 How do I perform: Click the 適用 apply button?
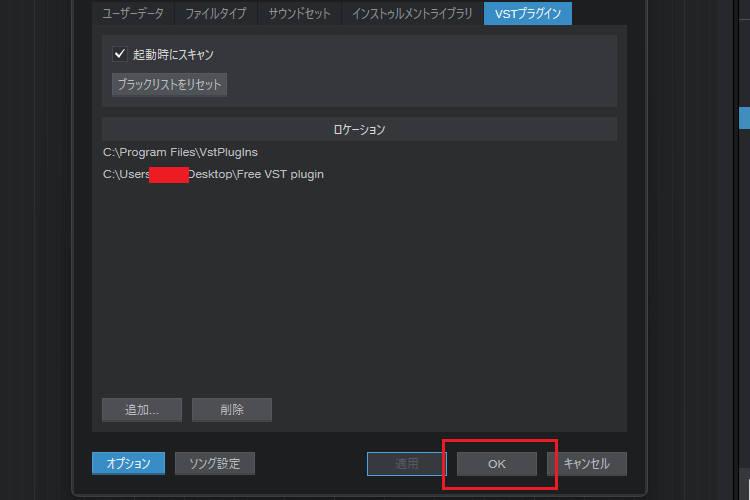[x=406, y=463]
